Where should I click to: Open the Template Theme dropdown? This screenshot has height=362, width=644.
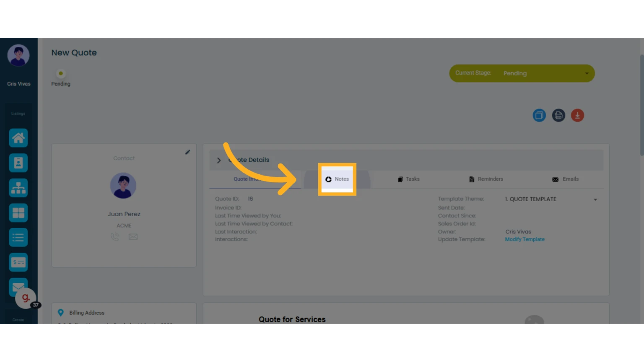click(x=551, y=199)
